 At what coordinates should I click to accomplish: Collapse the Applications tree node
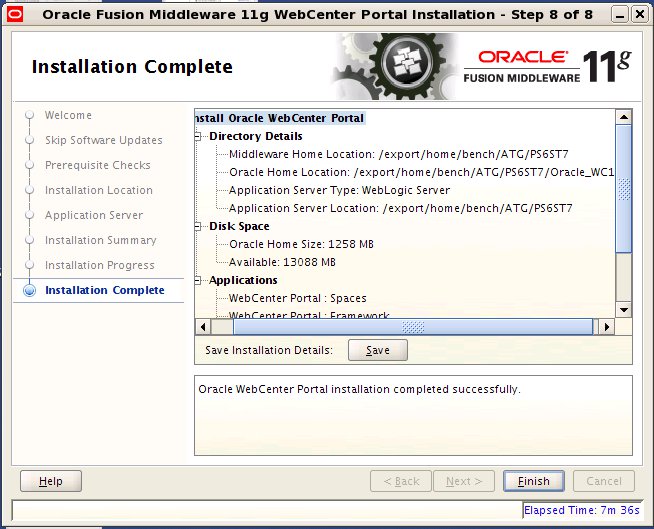pyautogui.click(x=198, y=280)
